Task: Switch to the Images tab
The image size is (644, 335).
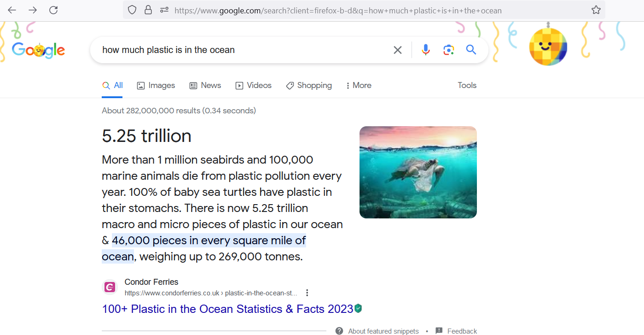Action: 156,85
